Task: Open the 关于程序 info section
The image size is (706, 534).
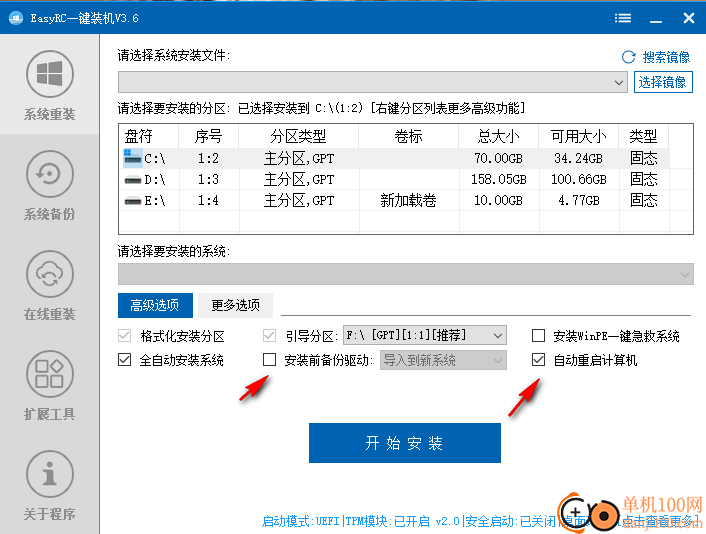Action: [x=50, y=485]
